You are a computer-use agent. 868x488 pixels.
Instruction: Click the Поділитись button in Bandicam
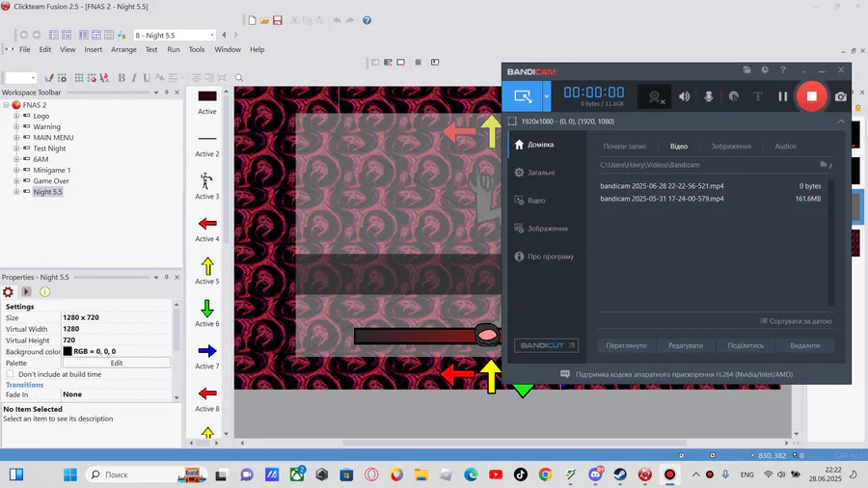tap(746, 345)
